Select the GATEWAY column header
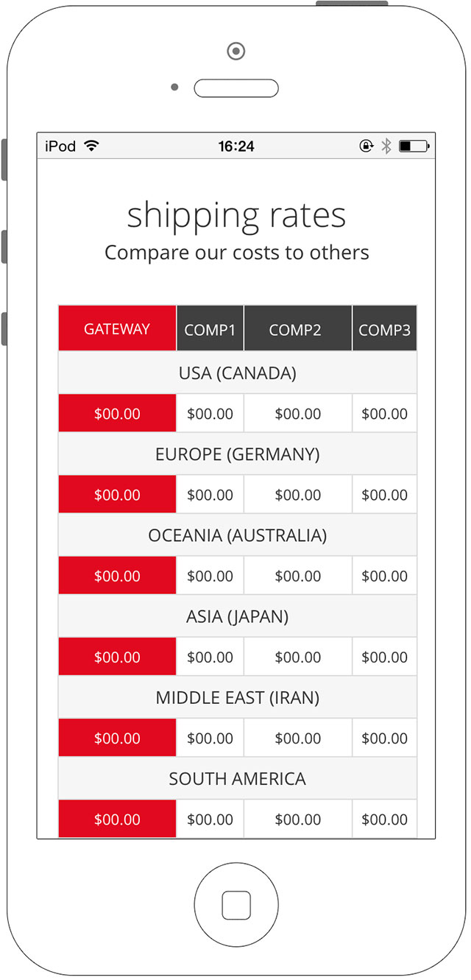This screenshot has height=980, width=471. point(117,328)
